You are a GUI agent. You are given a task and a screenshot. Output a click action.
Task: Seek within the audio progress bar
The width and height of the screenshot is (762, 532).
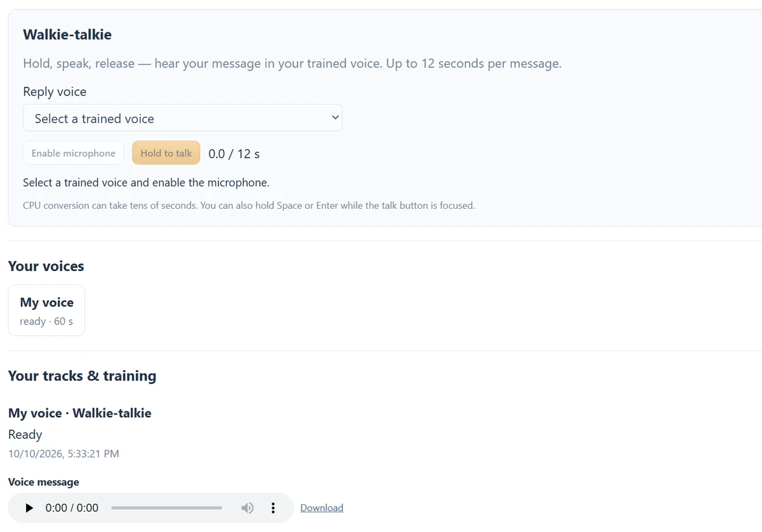tap(166, 508)
